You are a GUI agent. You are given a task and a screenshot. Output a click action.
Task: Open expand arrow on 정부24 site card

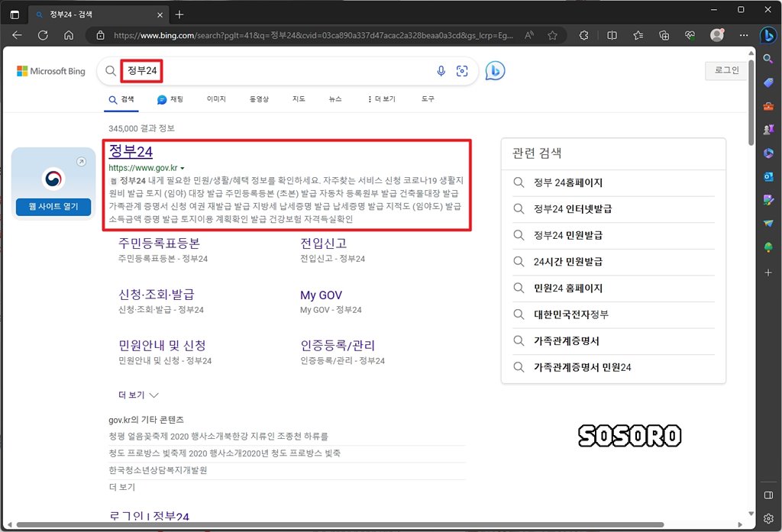click(x=81, y=162)
